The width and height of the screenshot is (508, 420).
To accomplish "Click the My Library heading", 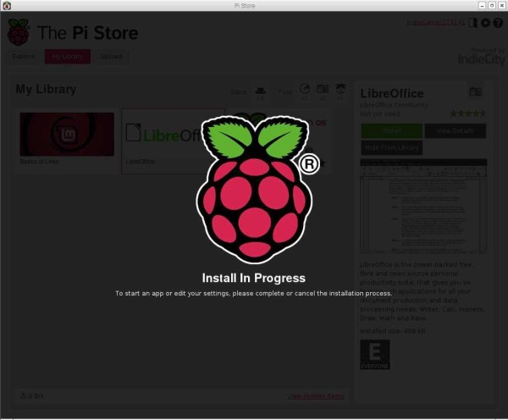I will [46, 89].
